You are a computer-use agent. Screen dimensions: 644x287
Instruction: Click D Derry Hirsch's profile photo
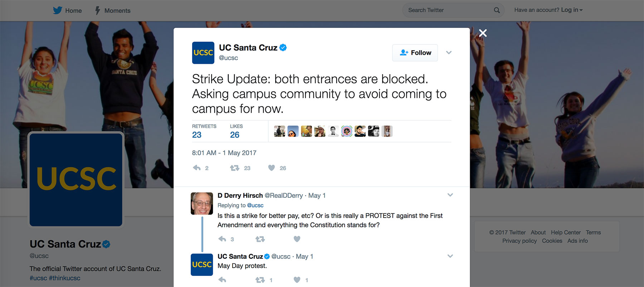pos(202,204)
